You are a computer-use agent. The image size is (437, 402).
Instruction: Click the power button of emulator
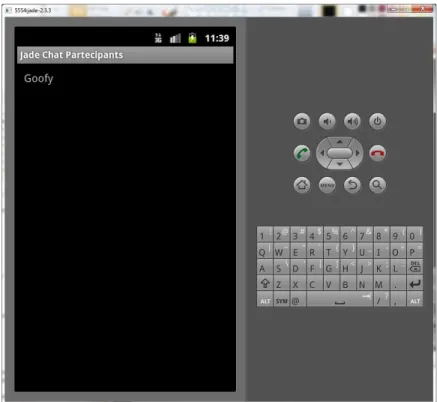[377, 121]
